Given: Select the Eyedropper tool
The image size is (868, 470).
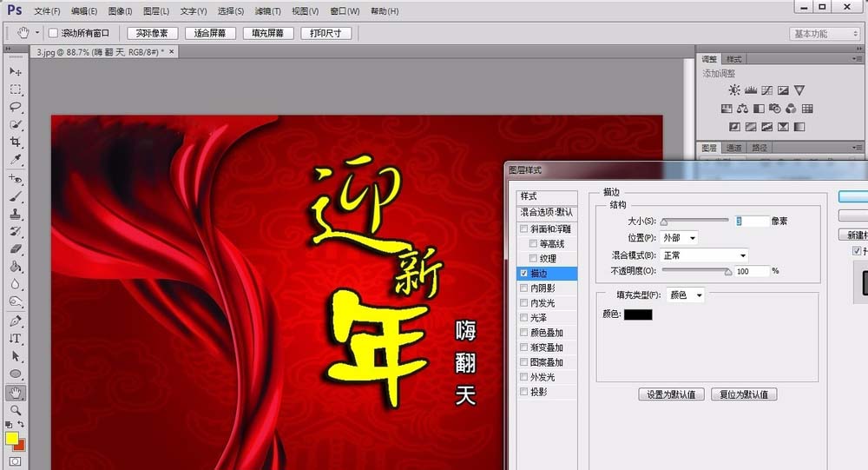Looking at the screenshot, I should [16, 160].
